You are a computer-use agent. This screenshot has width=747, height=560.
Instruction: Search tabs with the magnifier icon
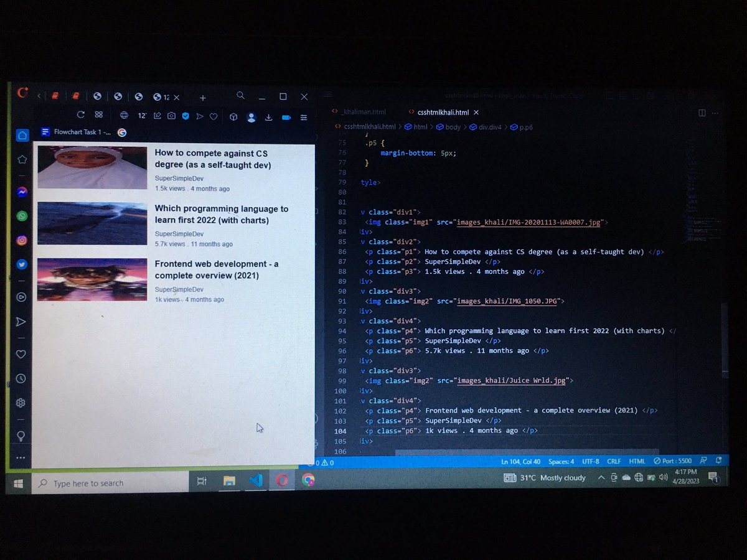pos(240,95)
